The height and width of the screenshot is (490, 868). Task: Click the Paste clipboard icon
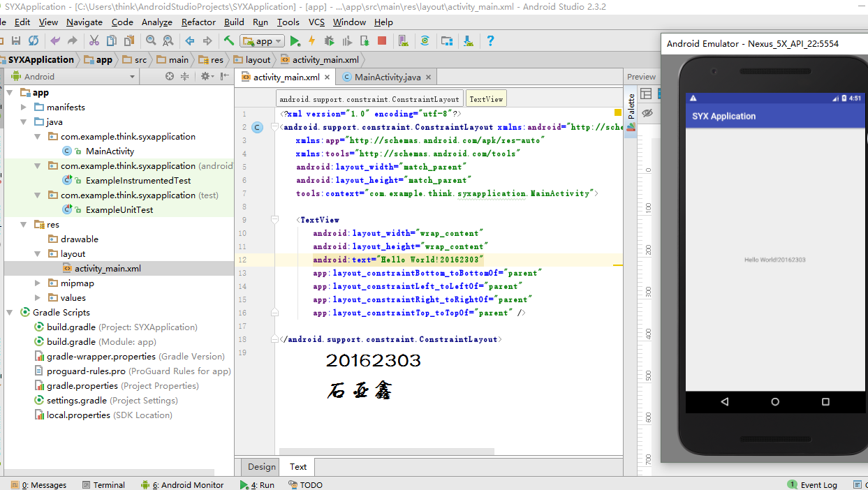[130, 40]
